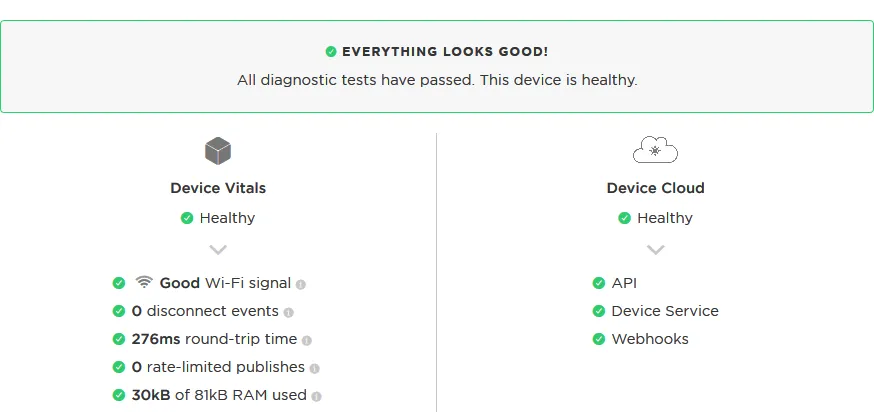Click the green check in the banner
This screenshot has height=412, width=874.
[331, 51]
